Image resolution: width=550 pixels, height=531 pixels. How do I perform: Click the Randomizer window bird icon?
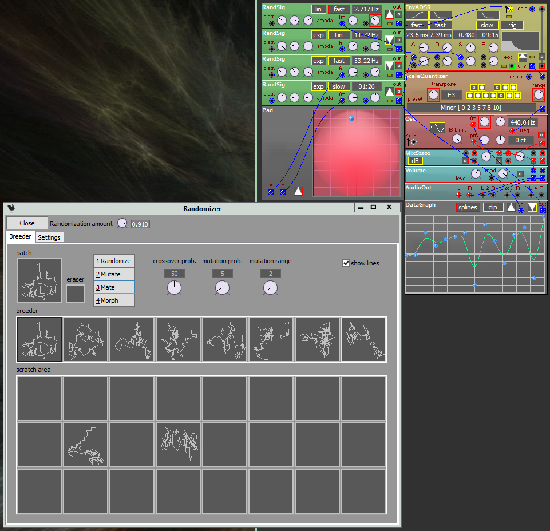coord(11,208)
